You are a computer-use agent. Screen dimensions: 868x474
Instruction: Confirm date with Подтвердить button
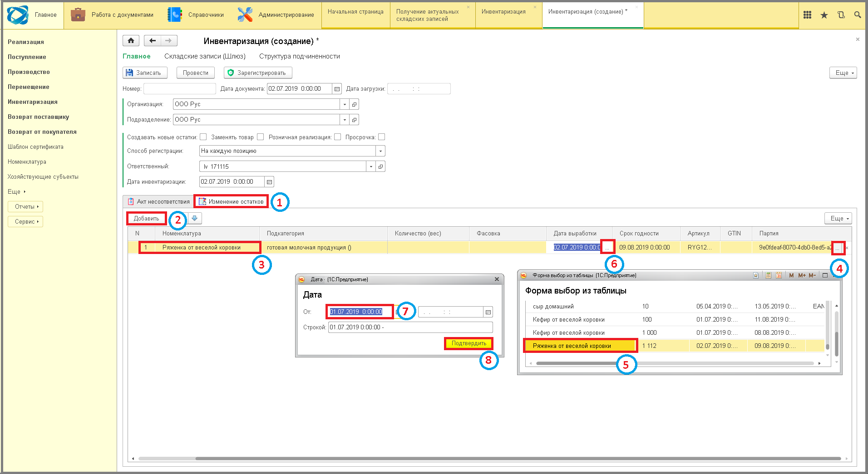coord(469,343)
